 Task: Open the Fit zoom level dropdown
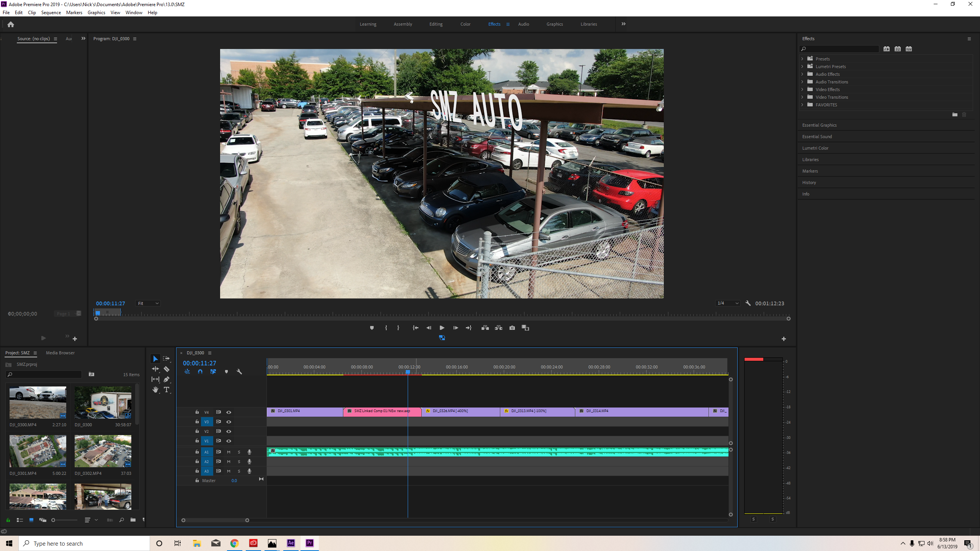coord(148,303)
